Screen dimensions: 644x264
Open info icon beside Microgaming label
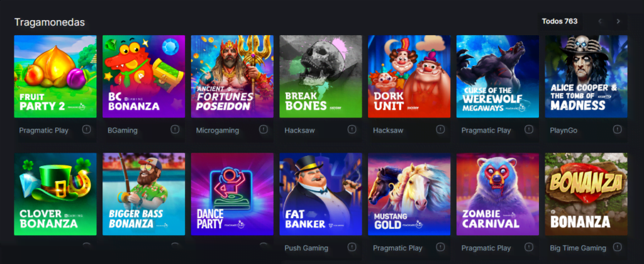pos(264,129)
